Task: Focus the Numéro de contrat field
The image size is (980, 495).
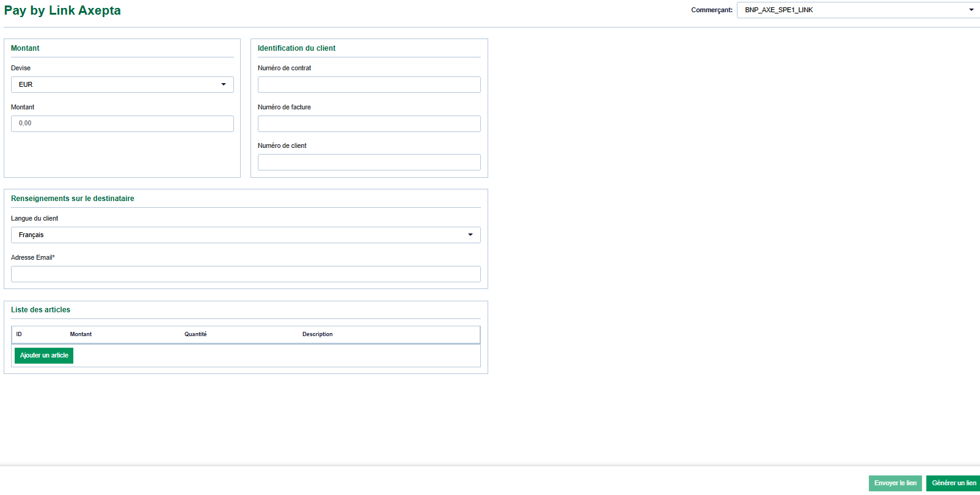Action: (x=369, y=84)
